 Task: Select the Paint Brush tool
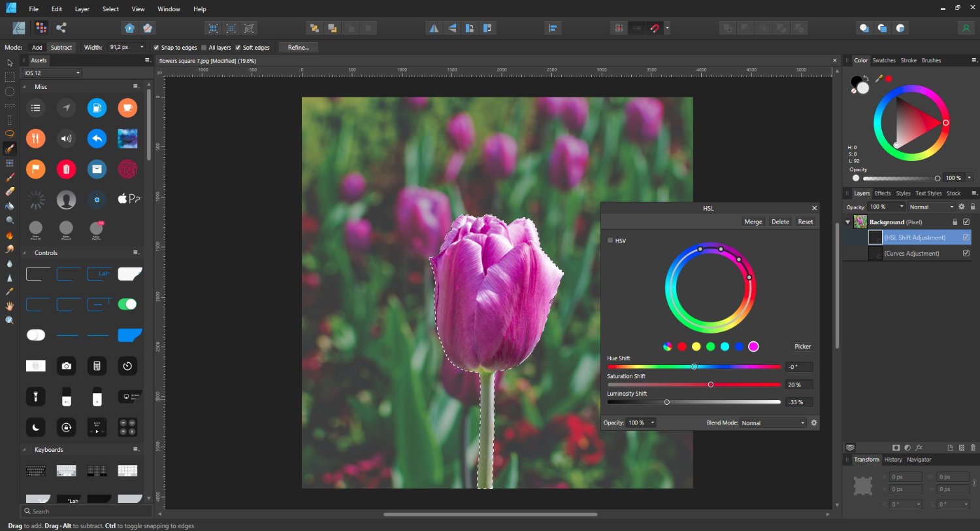pyautogui.click(x=10, y=177)
